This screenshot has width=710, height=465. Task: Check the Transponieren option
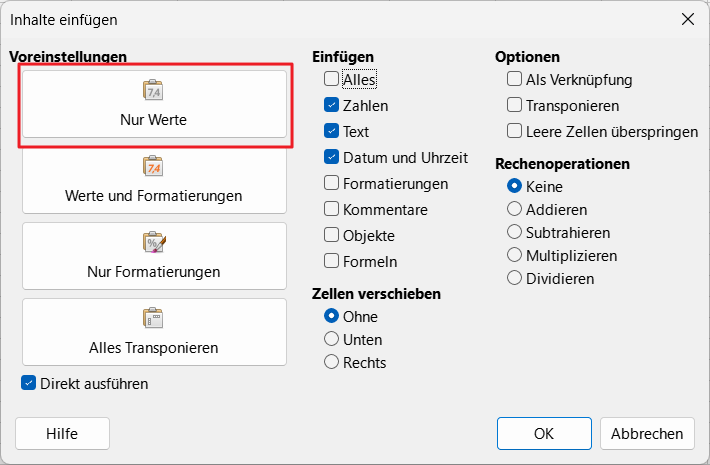[x=514, y=105]
